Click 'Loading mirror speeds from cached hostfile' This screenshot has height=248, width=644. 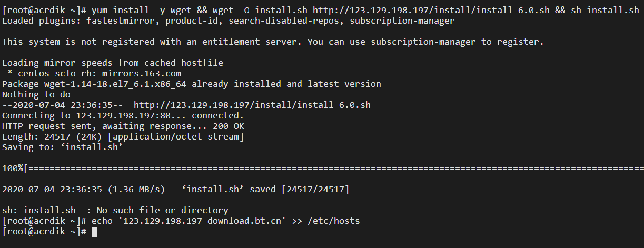coord(113,63)
